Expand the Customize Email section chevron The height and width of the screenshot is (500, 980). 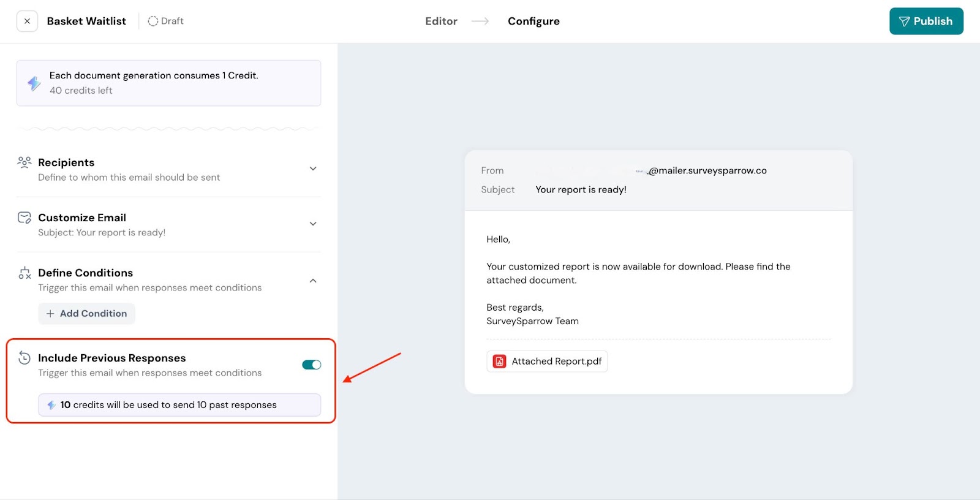click(x=313, y=224)
